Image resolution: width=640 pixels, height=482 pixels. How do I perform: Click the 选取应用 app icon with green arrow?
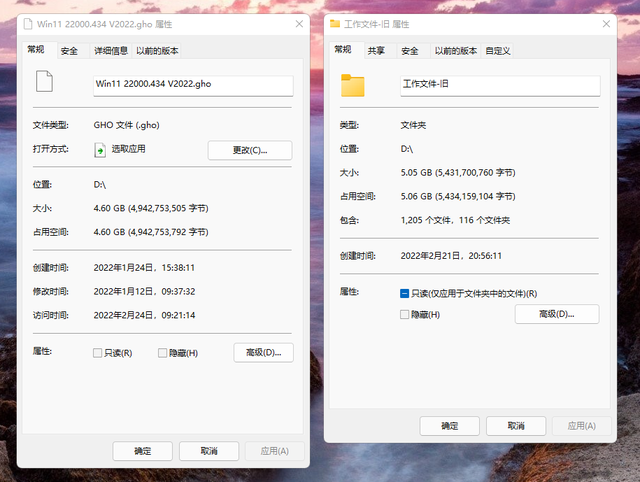click(x=100, y=150)
